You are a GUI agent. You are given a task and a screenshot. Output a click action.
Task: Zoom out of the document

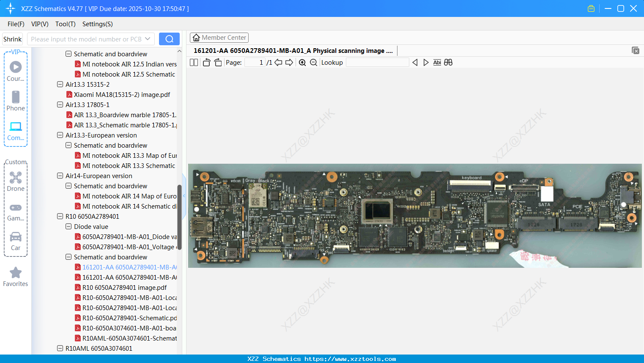[x=313, y=63]
